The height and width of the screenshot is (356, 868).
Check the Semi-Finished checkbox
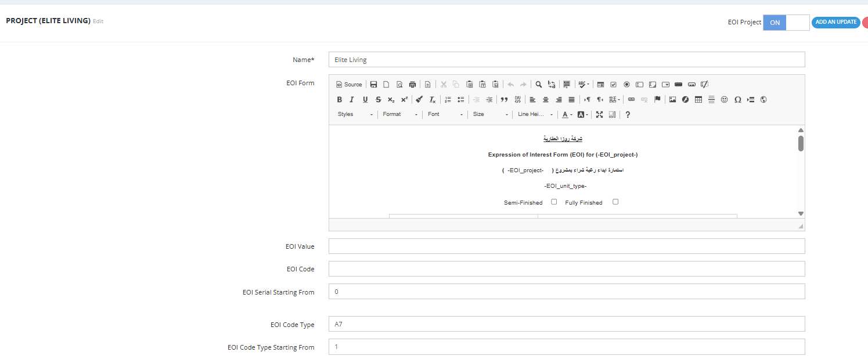[x=554, y=202]
